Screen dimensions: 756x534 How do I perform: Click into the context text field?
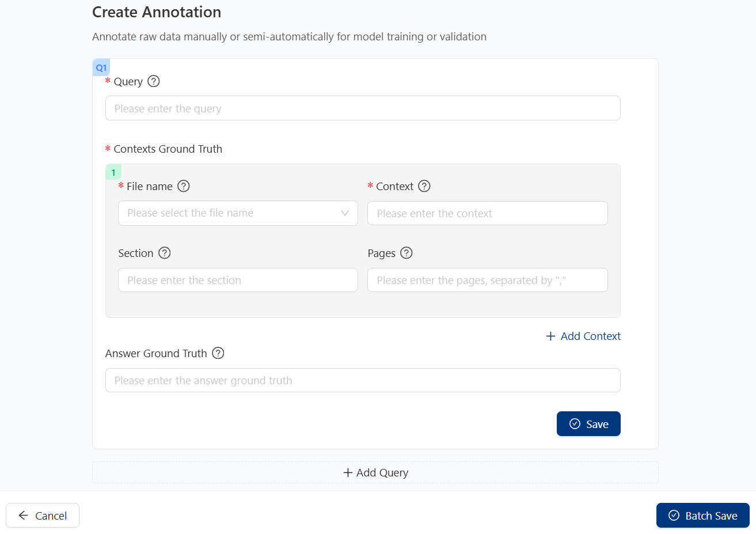pos(487,213)
